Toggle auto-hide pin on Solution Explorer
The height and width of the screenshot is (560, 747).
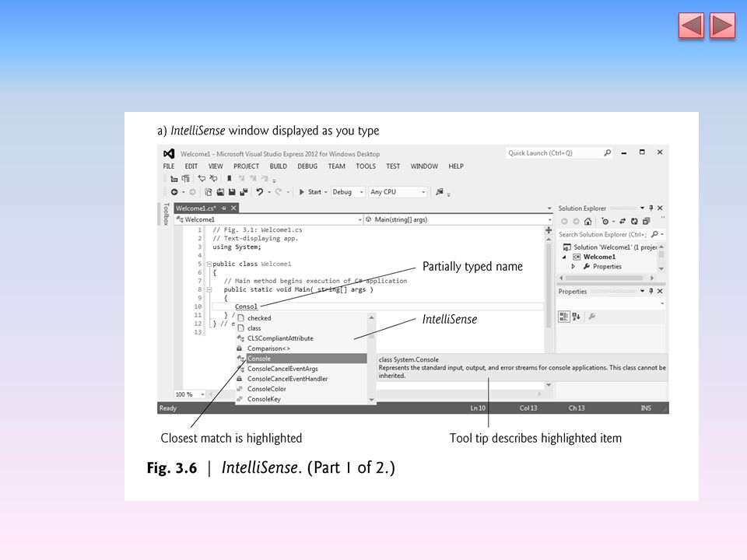click(651, 208)
